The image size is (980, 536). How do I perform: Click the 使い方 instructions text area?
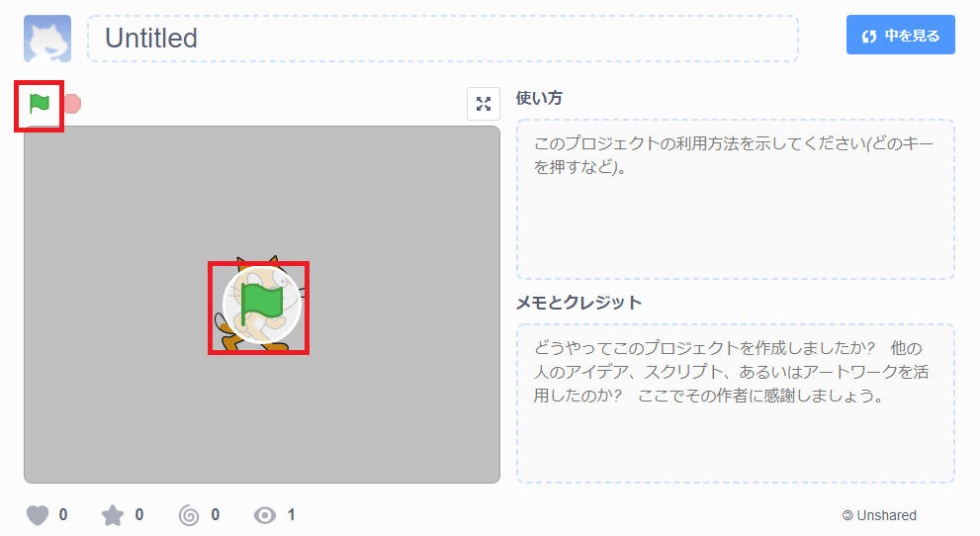click(736, 200)
